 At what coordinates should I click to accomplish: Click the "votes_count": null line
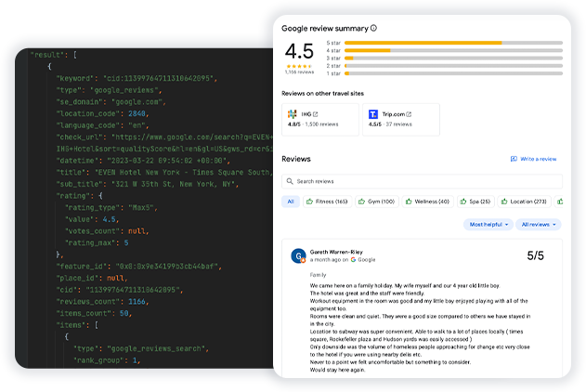pos(107,231)
